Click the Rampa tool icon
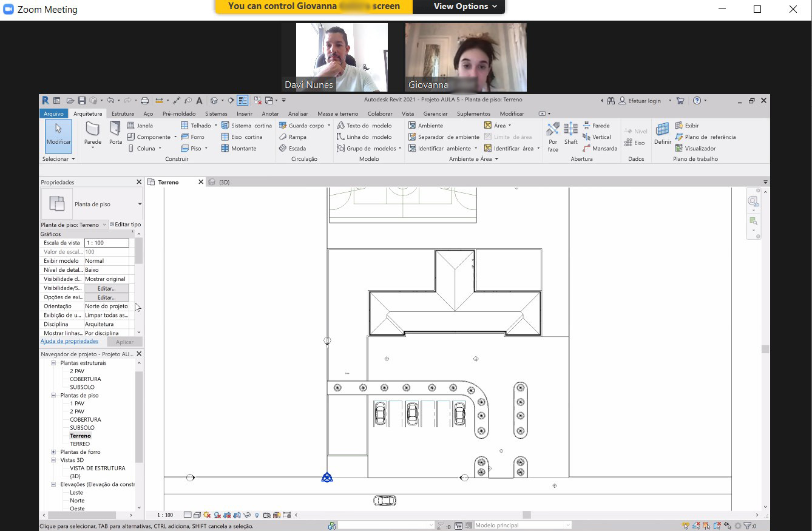Image resolution: width=812 pixels, height=531 pixels. point(283,137)
